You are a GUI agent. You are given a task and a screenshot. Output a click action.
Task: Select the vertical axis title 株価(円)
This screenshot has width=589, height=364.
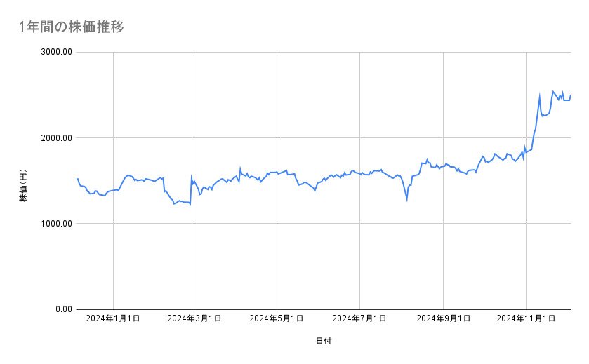tap(23, 182)
